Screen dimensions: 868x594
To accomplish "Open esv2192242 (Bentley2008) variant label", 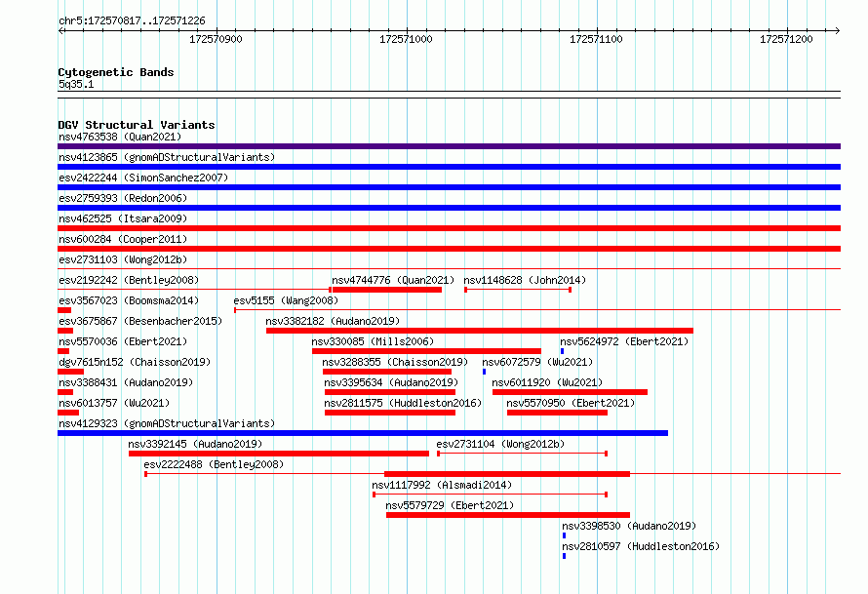I will (x=129, y=280).
